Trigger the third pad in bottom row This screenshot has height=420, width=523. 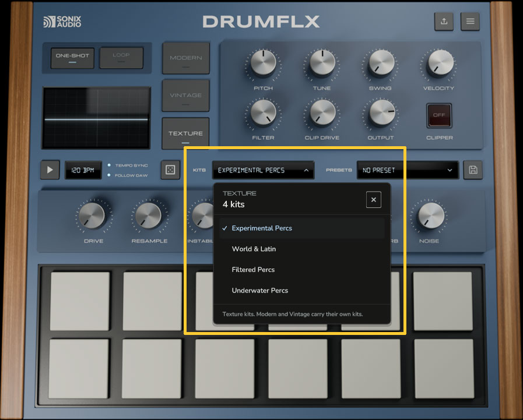225,369
